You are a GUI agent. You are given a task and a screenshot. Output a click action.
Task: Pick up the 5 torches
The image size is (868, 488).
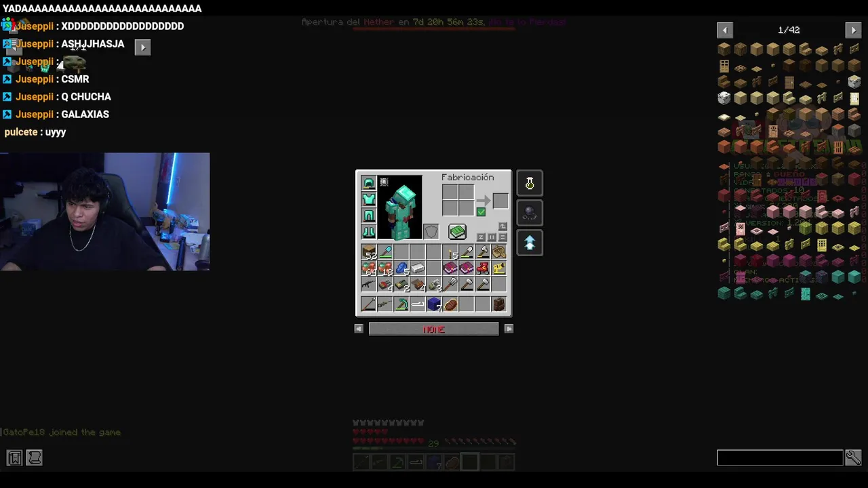point(450,252)
